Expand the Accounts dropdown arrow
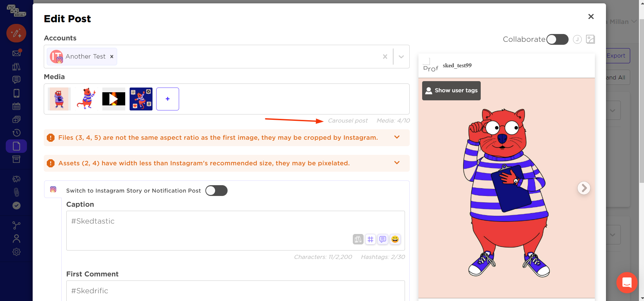 click(401, 57)
